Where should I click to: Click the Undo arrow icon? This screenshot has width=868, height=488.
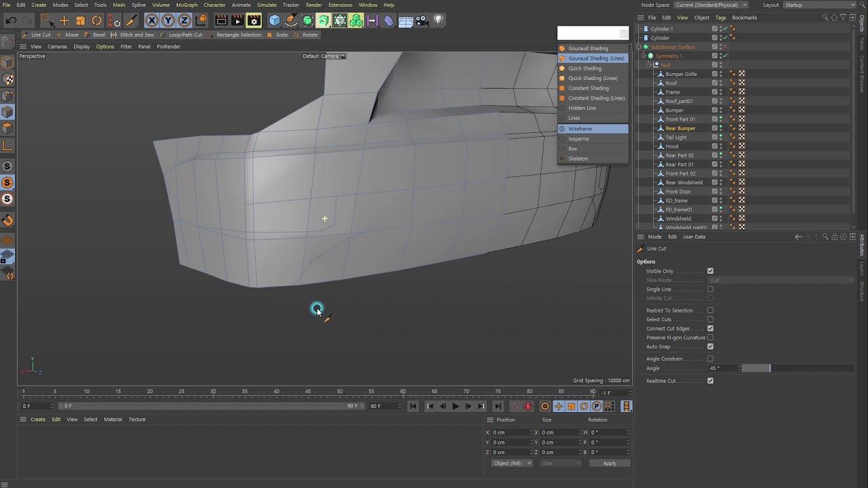click(11, 20)
